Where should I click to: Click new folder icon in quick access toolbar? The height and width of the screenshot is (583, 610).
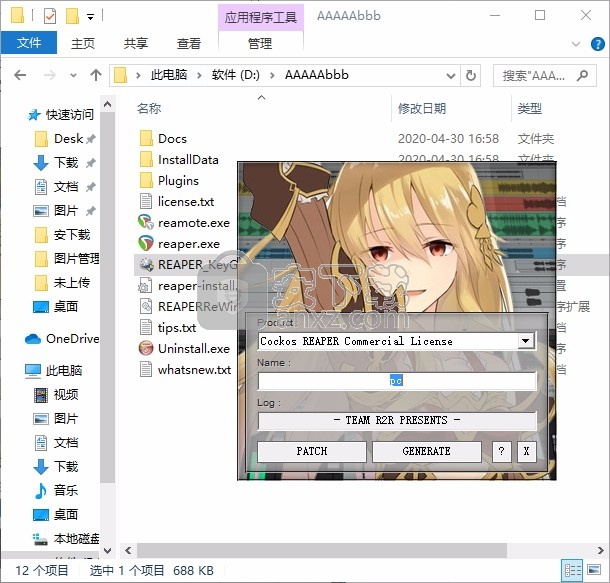click(73, 16)
